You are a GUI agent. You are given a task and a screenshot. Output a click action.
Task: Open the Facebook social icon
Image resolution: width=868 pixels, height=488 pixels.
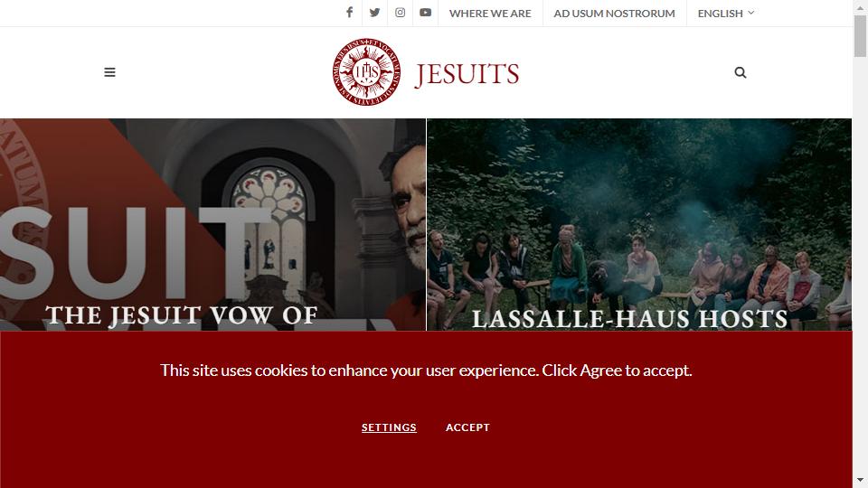point(349,12)
